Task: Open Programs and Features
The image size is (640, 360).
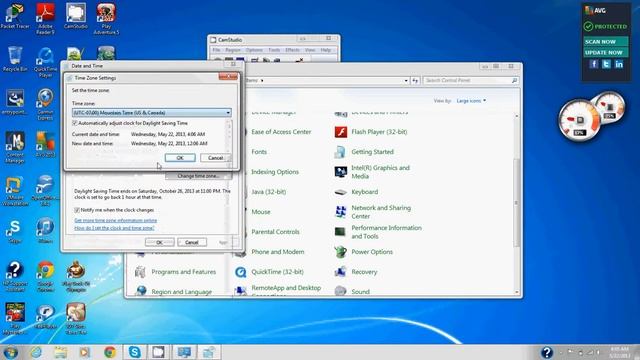Action: point(175,272)
